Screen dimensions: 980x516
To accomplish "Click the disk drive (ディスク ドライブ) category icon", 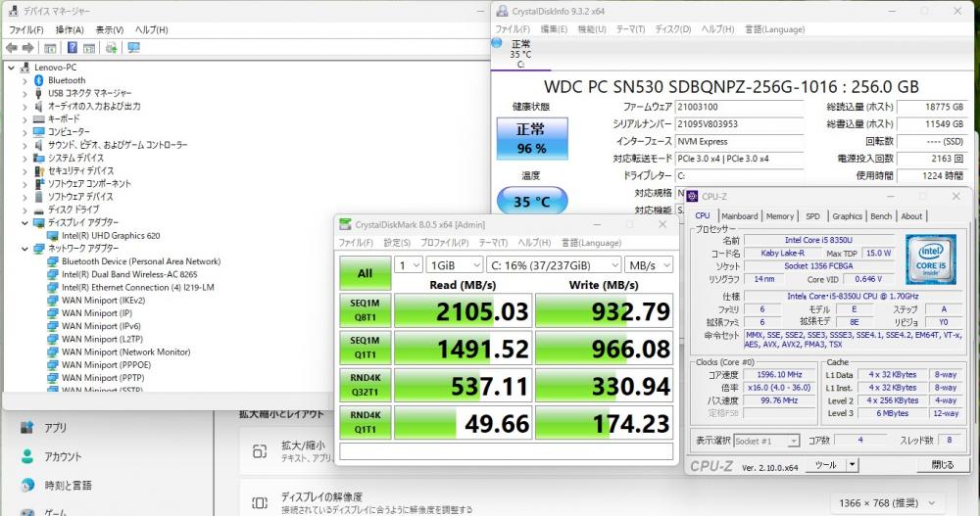I will (x=39, y=210).
